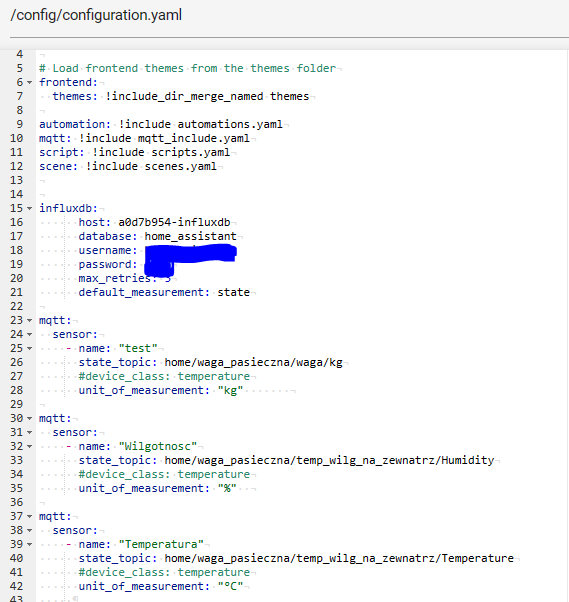This screenshot has height=602, width=569.
Task: Click line number 22 in the gutter
Action: pos(17,306)
